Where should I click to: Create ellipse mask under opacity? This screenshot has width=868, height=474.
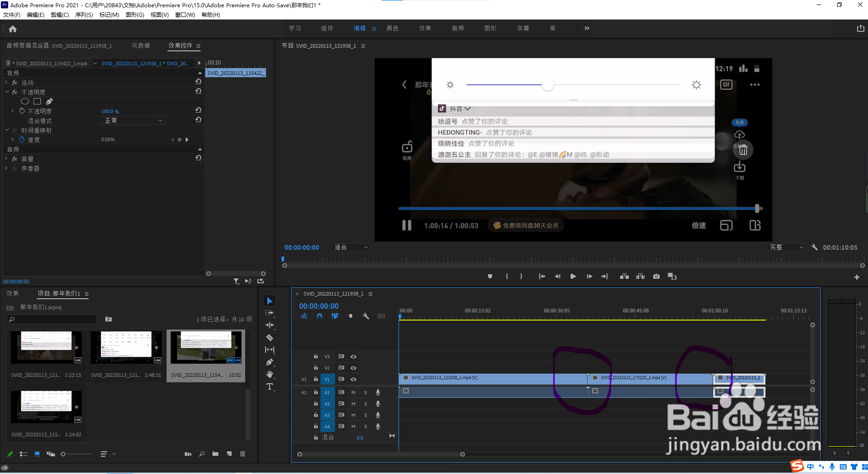25,102
